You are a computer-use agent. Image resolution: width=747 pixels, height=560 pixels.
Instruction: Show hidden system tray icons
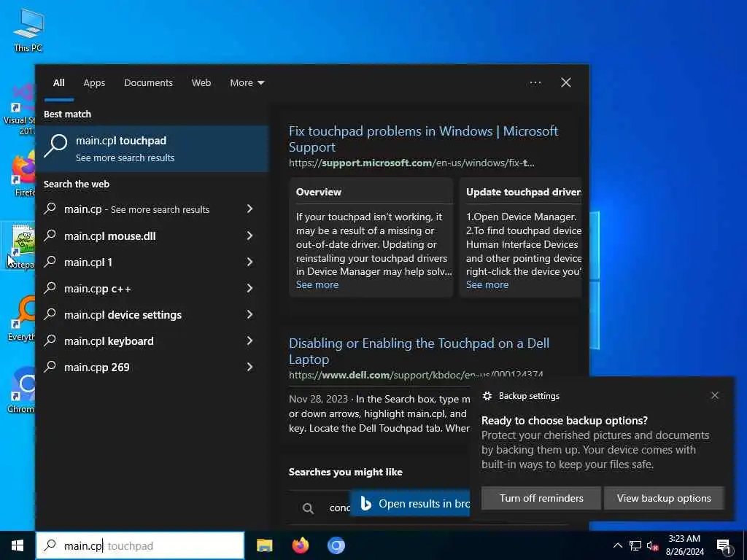click(617, 545)
